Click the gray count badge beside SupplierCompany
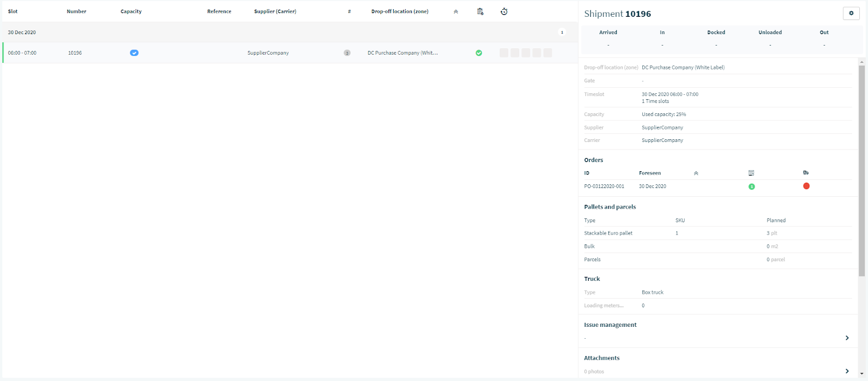 (347, 53)
